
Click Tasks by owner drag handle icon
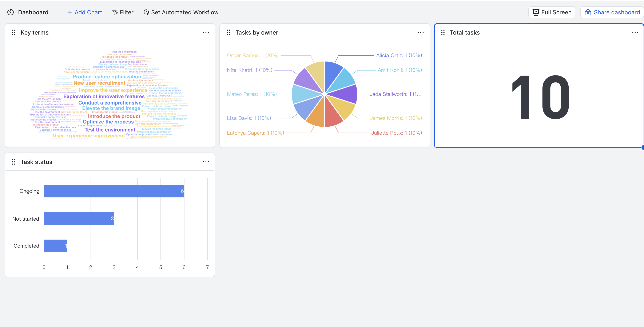pyautogui.click(x=228, y=32)
